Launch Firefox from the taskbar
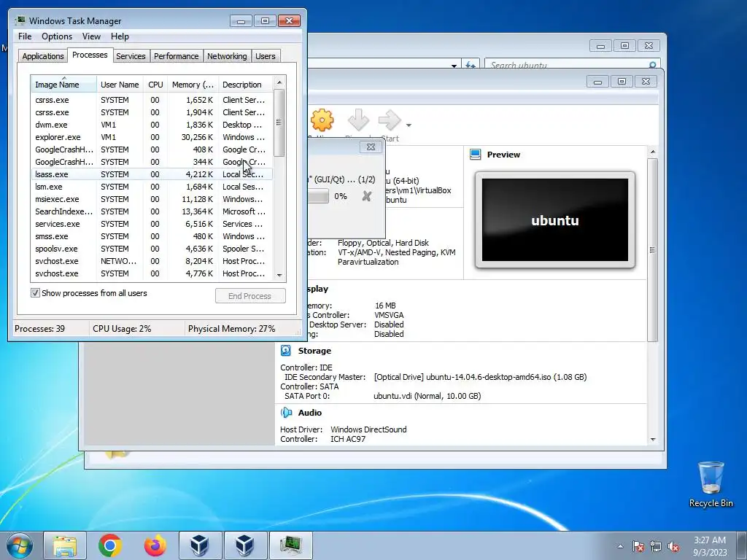Screen dimensions: 747x560 (155, 545)
